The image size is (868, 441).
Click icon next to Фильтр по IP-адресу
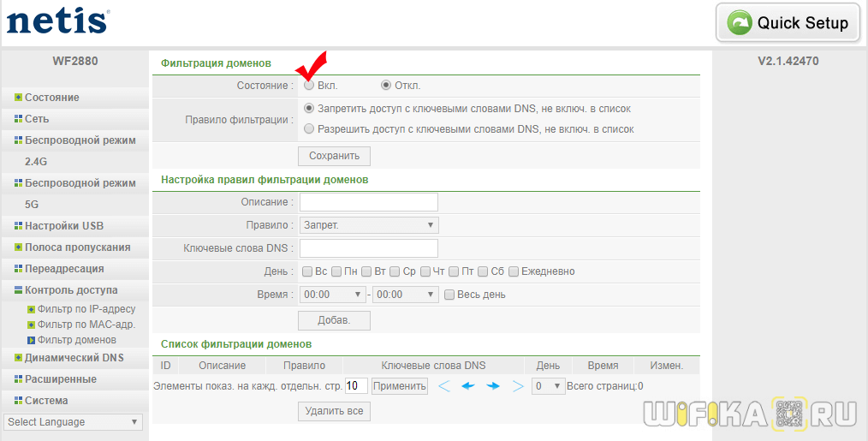point(32,309)
